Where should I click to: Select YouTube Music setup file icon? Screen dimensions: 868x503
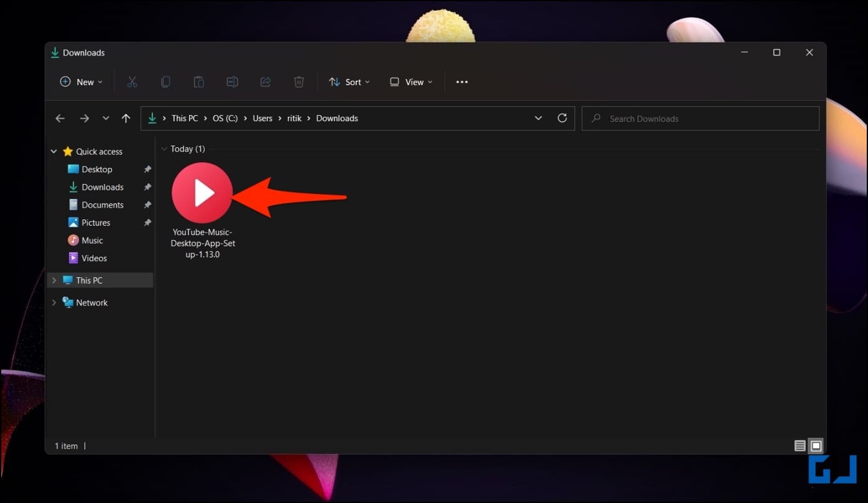pos(202,193)
